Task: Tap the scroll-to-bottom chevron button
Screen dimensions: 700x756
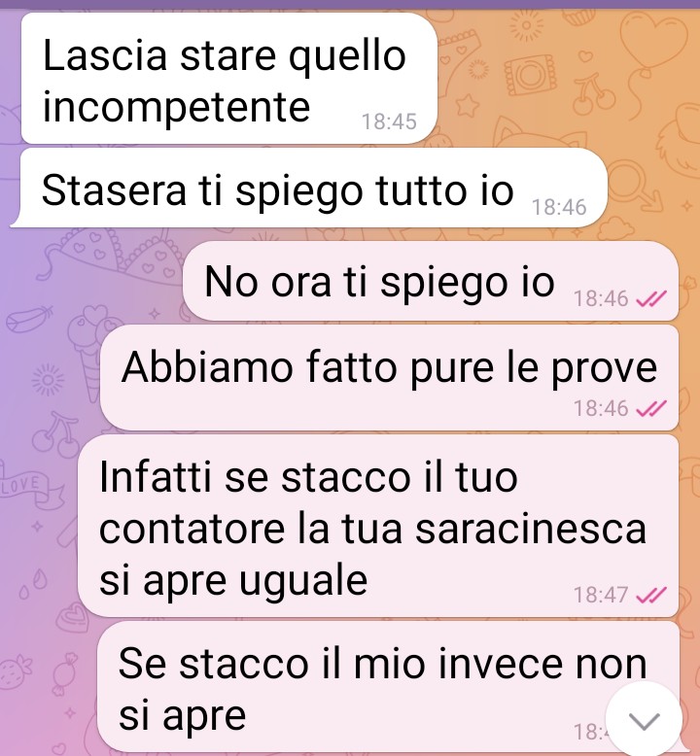Action: click(644, 720)
